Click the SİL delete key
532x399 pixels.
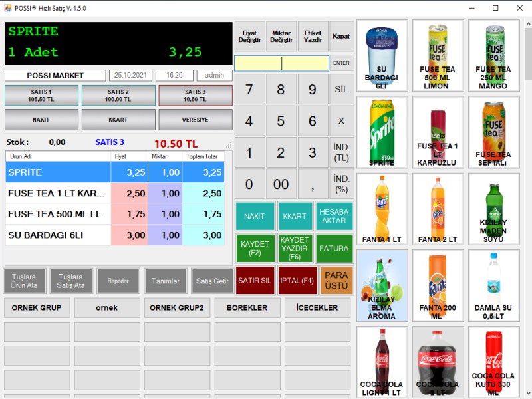(x=341, y=90)
